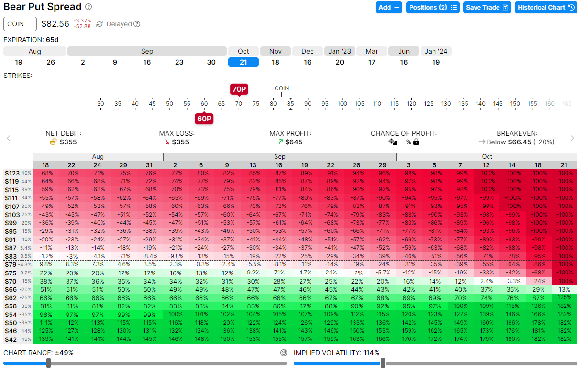
Task: Select the 60P strike marker
Action: [x=204, y=119]
